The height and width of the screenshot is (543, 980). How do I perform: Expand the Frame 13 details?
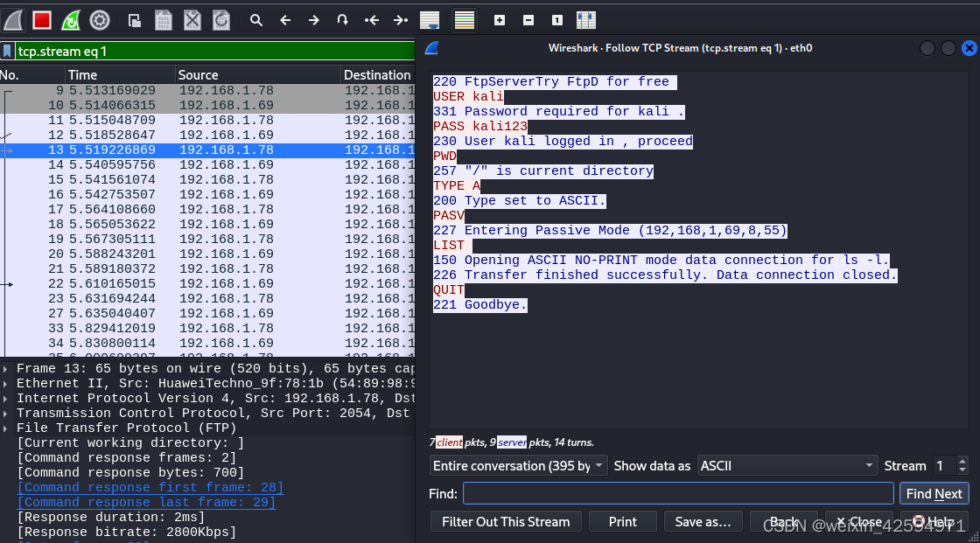[x=5, y=369]
